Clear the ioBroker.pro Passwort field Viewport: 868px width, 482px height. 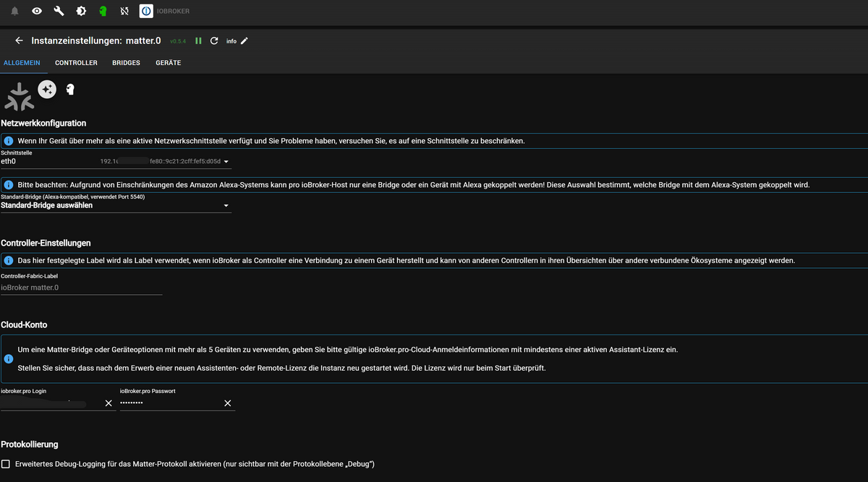228,403
